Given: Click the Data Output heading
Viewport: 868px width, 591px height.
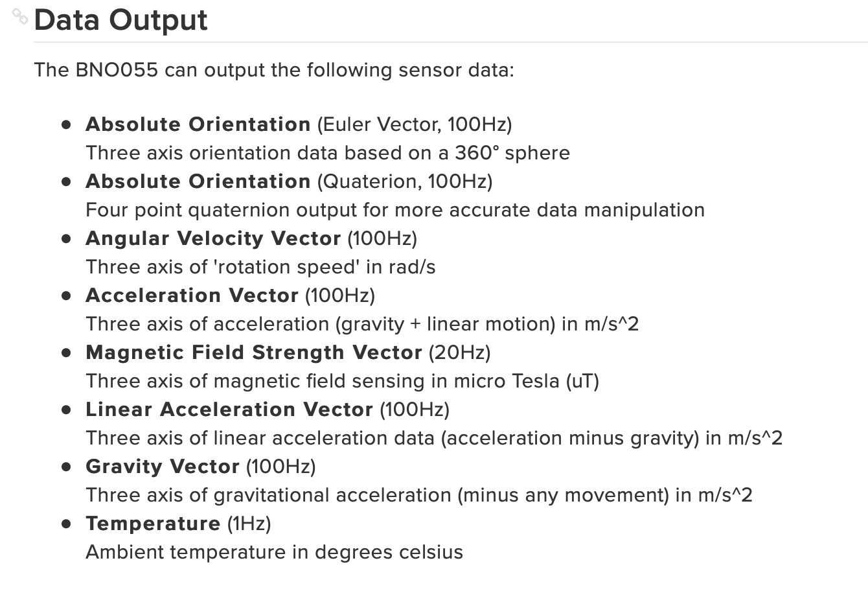Looking at the screenshot, I should coord(120,19).
